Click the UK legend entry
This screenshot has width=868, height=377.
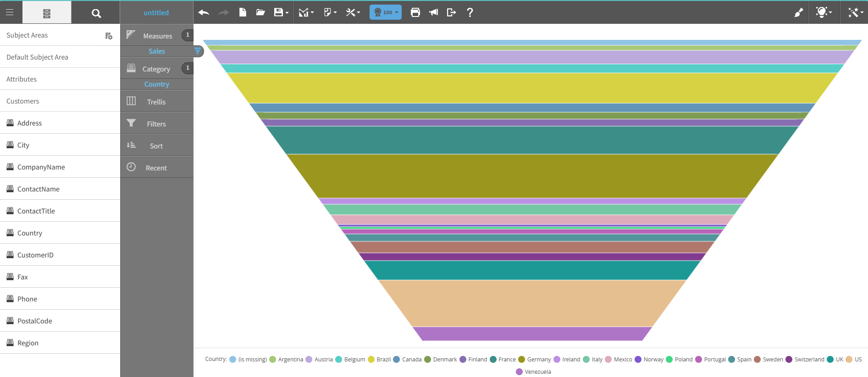pyautogui.click(x=835, y=359)
